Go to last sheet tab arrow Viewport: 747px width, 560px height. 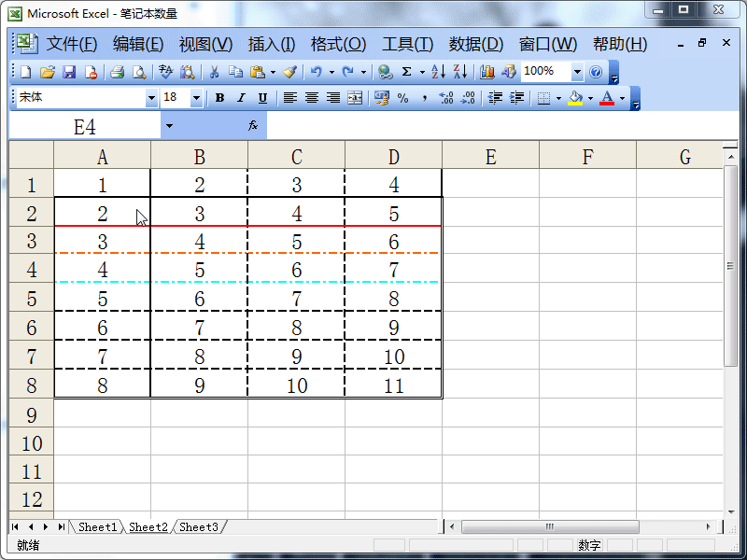[62, 526]
